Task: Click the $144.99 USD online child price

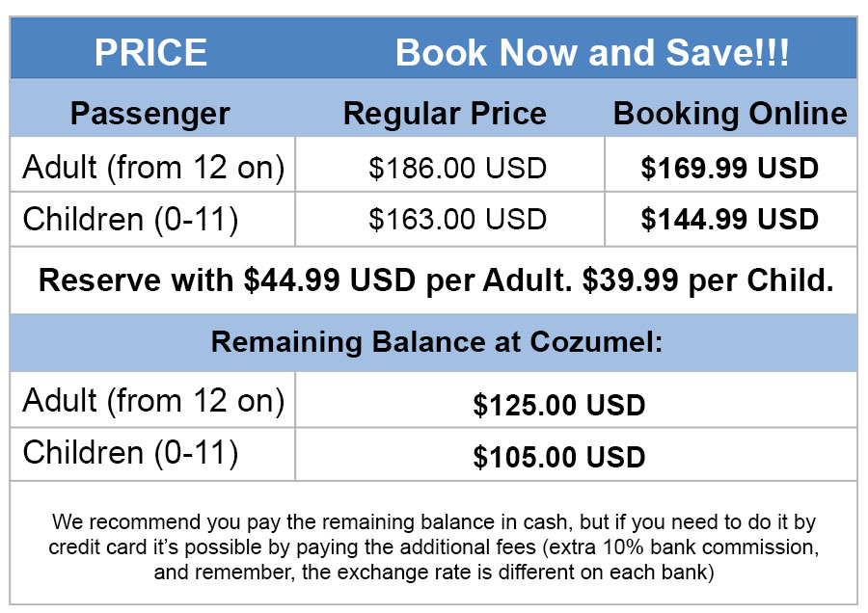Action: [729, 219]
